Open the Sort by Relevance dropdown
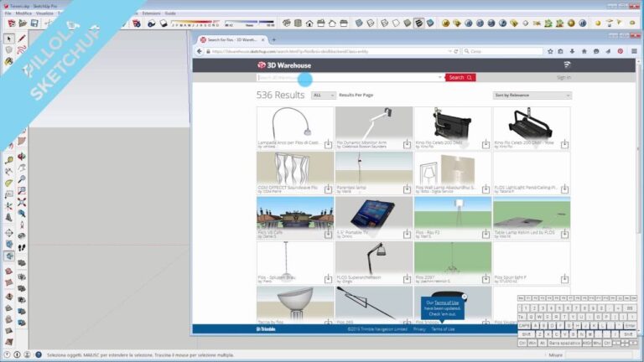The width and height of the screenshot is (644, 362). 532,96
